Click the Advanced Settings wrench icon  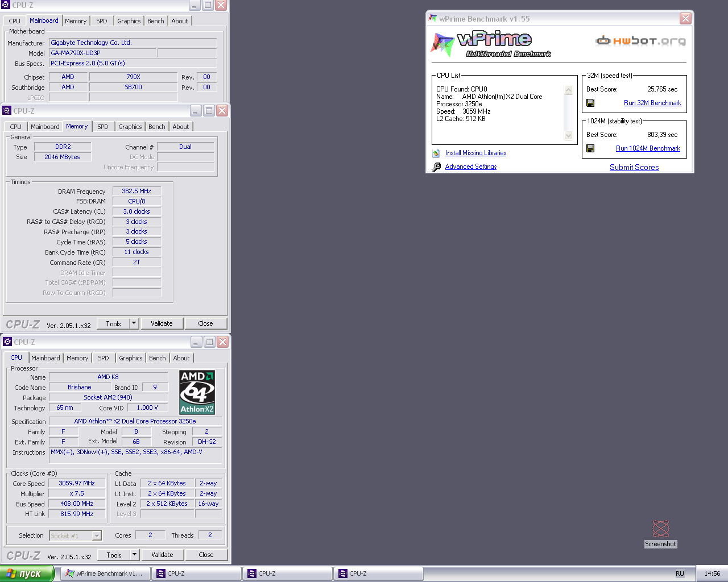pyautogui.click(x=436, y=167)
